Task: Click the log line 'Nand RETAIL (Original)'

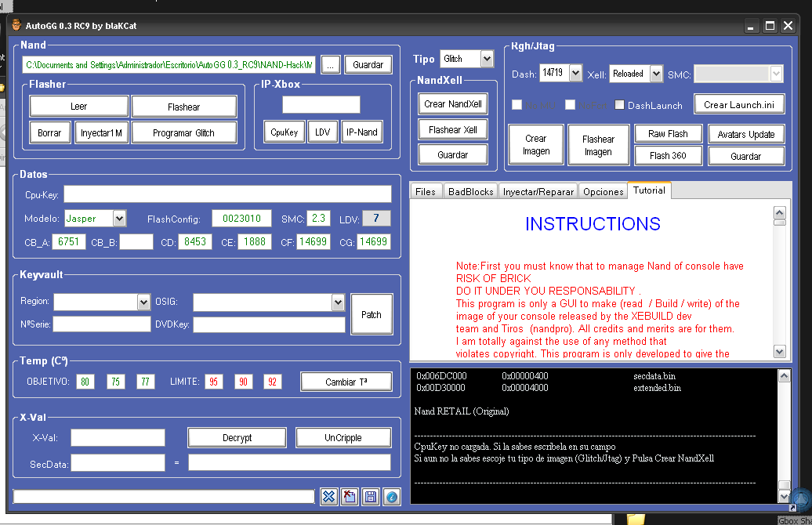Action: 462,411
